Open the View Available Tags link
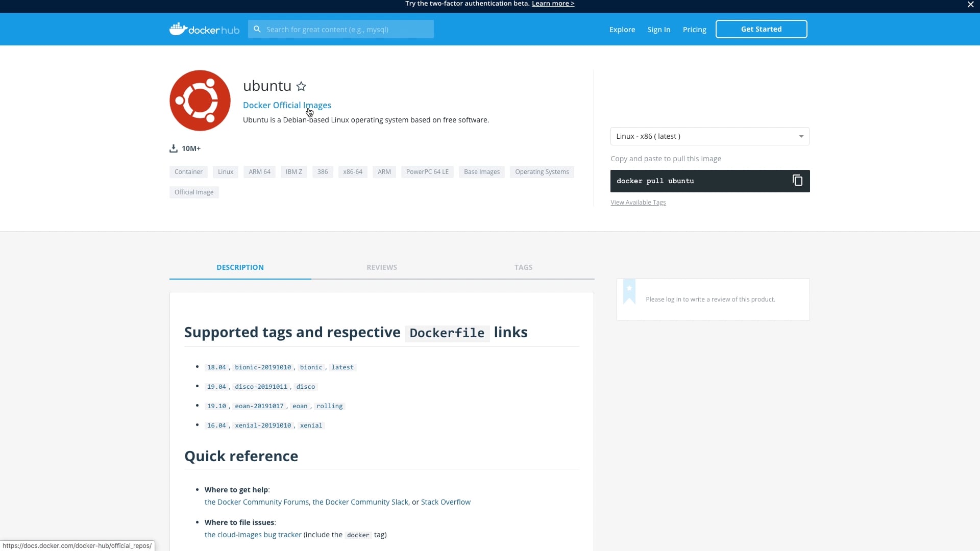 pyautogui.click(x=638, y=202)
